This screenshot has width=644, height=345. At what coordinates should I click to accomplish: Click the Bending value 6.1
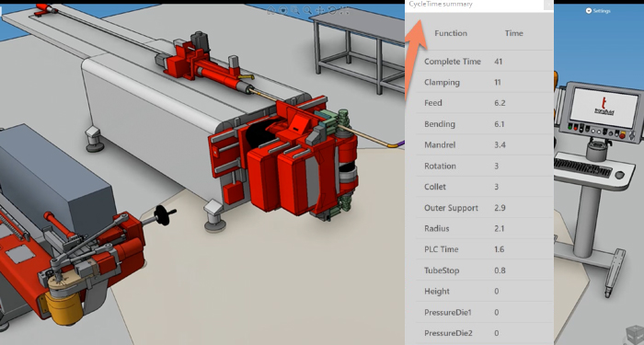500,124
